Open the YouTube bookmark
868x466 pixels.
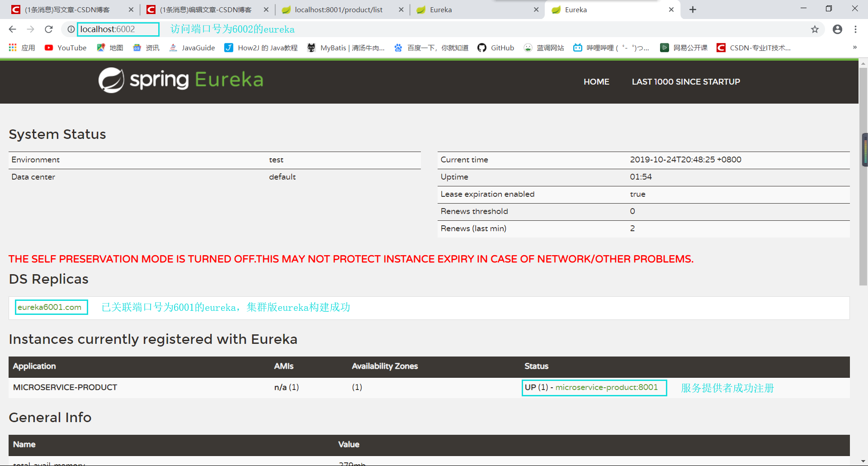(x=66, y=48)
